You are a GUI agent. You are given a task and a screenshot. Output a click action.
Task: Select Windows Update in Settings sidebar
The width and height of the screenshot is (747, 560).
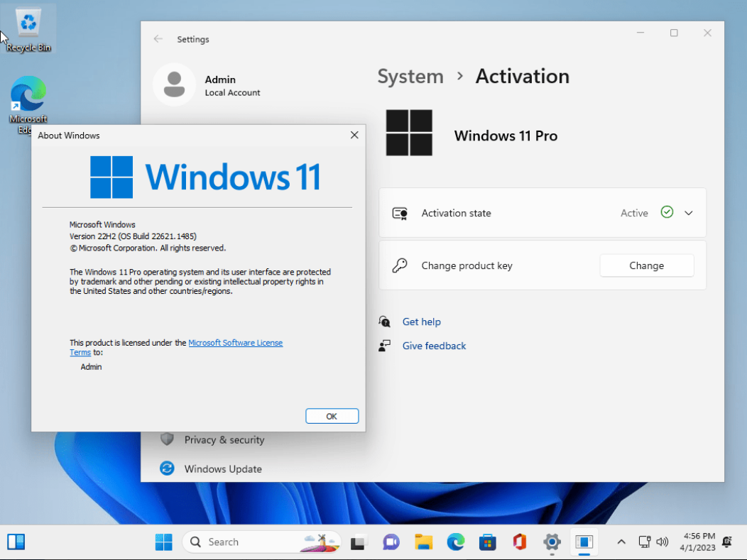point(223,468)
